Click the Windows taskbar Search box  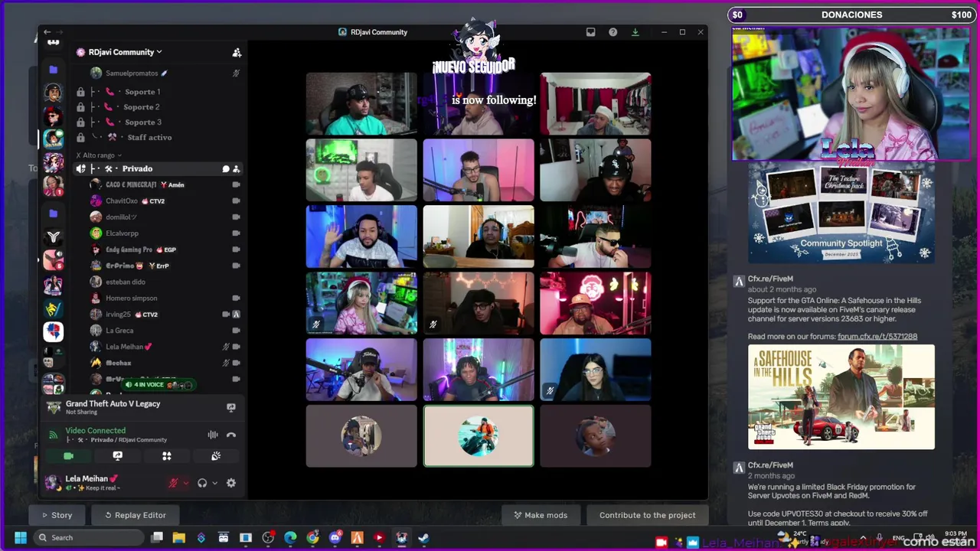[88, 538]
